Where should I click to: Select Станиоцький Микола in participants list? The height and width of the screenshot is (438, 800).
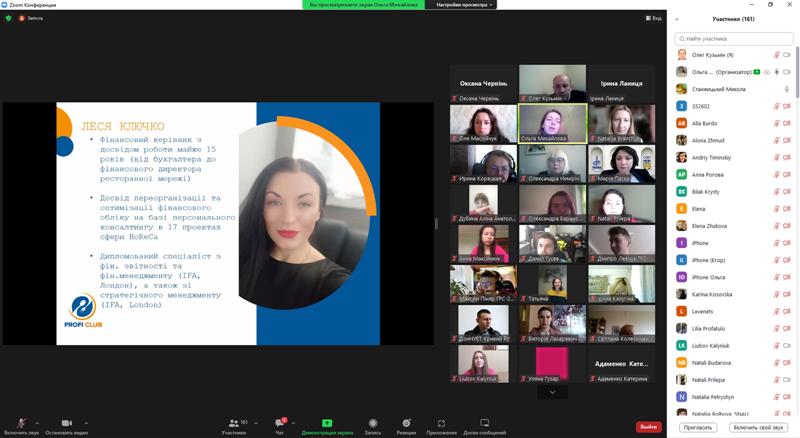[x=734, y=89]
